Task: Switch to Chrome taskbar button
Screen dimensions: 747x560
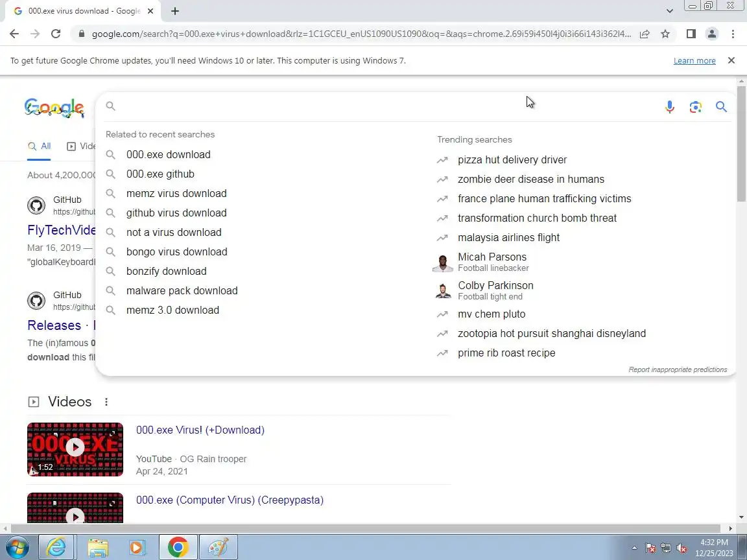Action: pos(178,547)
